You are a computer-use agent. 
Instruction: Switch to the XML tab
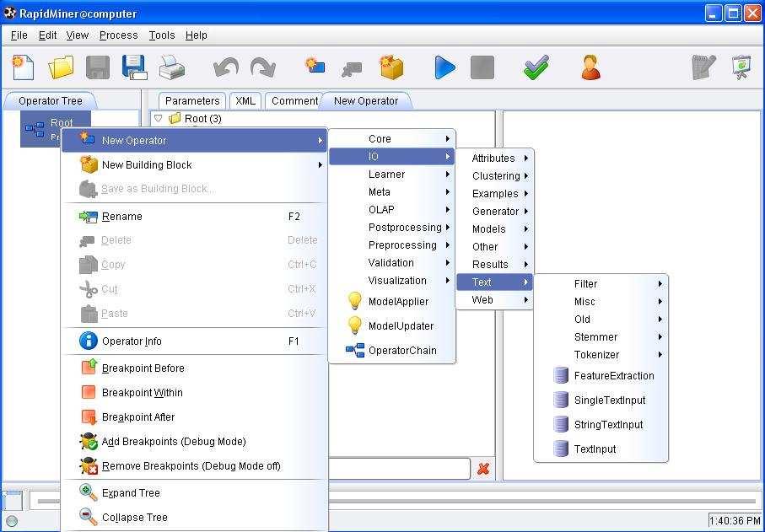pyautogui.click(x=245, y=101)
